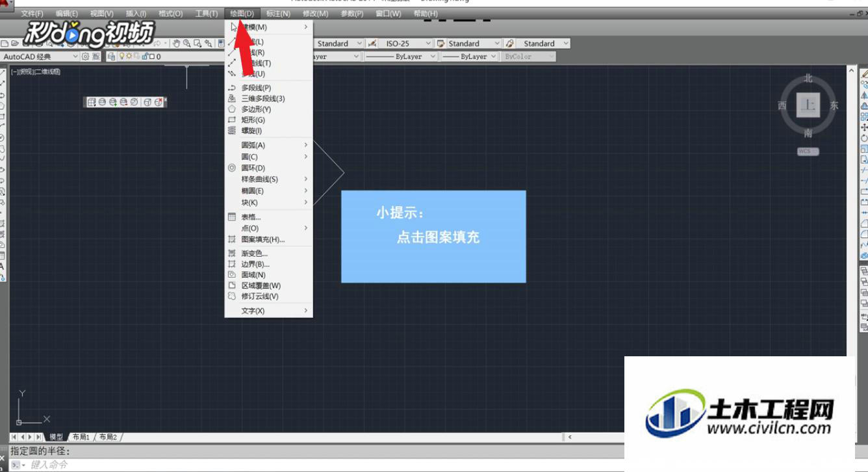868x472 pixels.
Task: Click the [-] viewport controls label
Action: (x=14, y=72)
